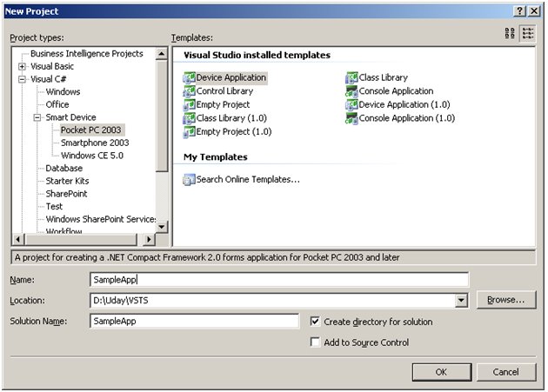Screen dimensions: 548x392
Task: Choose the Console Application (1.0) template icon
Action: coord(351,118)
